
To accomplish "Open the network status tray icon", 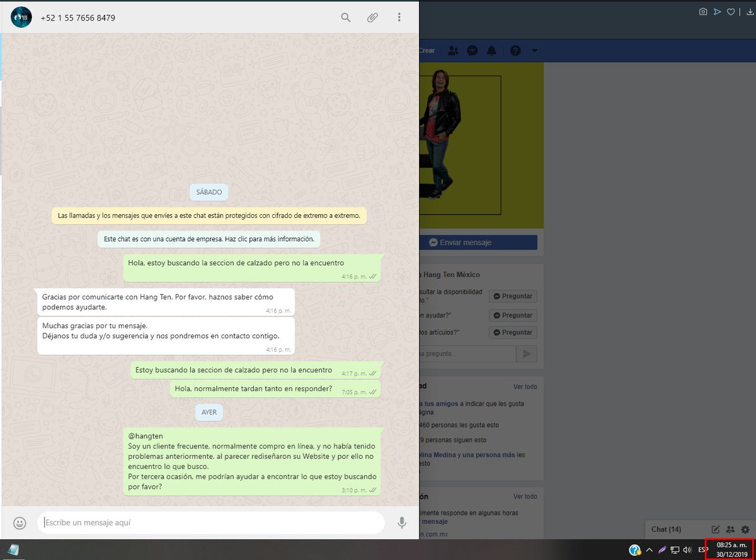I will point(674,549).
